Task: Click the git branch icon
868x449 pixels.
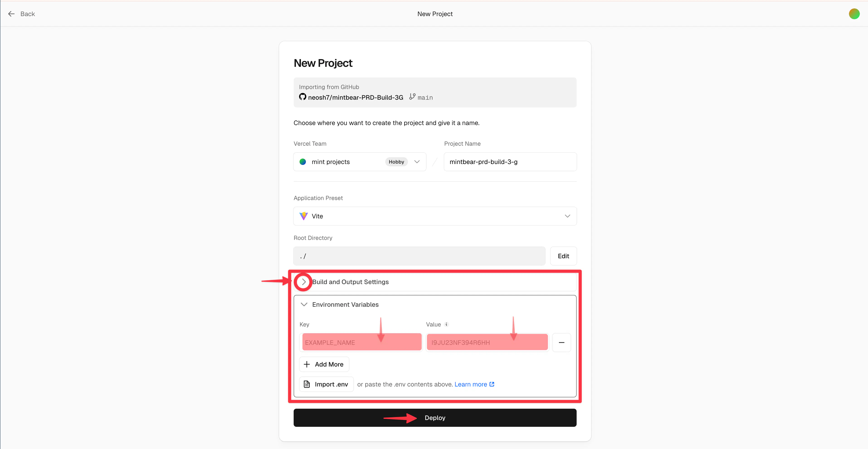Action: [x=412, y=97]
